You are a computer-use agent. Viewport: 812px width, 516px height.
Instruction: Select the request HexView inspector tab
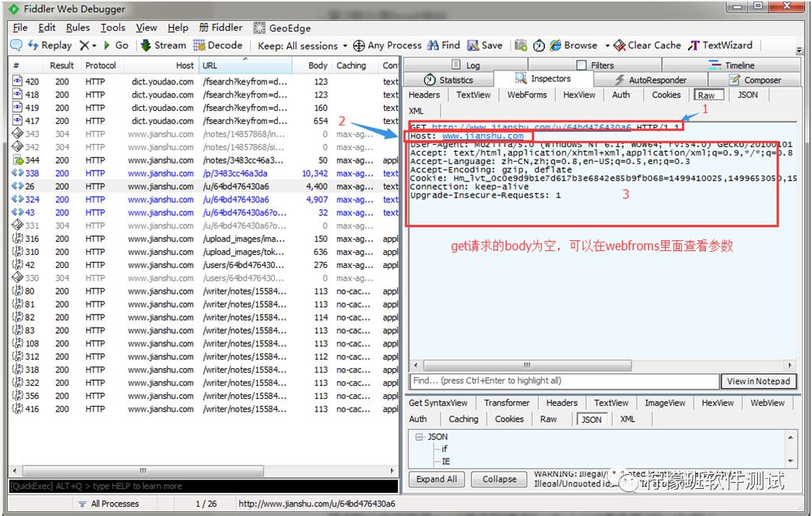tap(579, 95)
